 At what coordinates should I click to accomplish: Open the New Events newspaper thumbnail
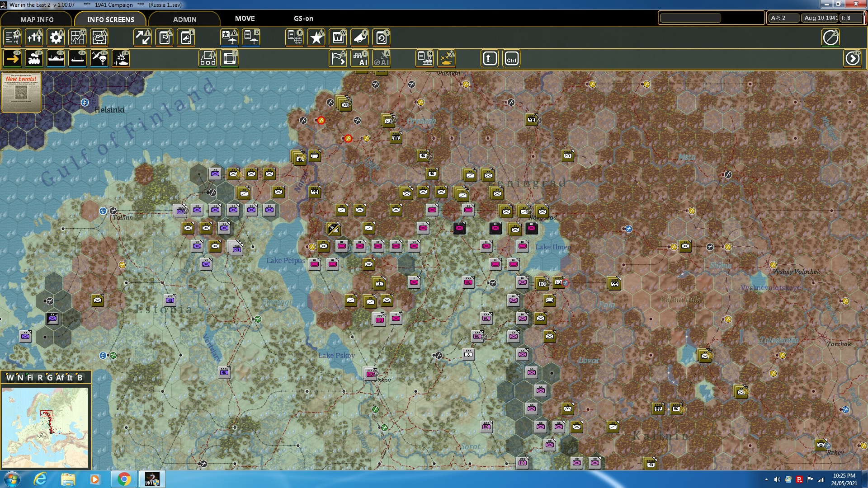coord(21,92)
